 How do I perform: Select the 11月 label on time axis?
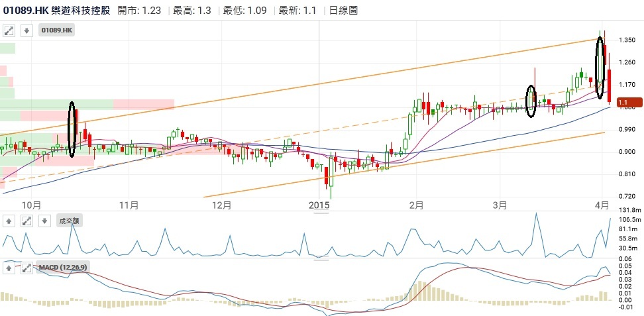(x=129, y=205)
